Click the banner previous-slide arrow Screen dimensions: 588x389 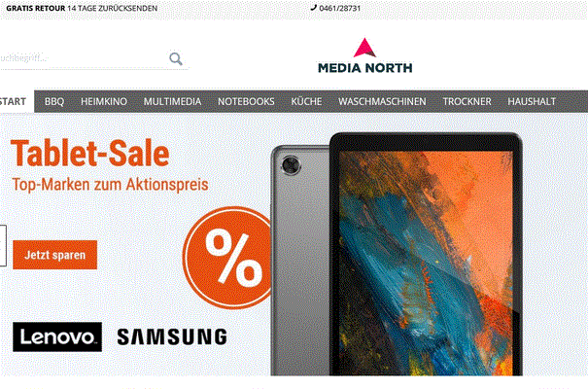pos(3,246)
